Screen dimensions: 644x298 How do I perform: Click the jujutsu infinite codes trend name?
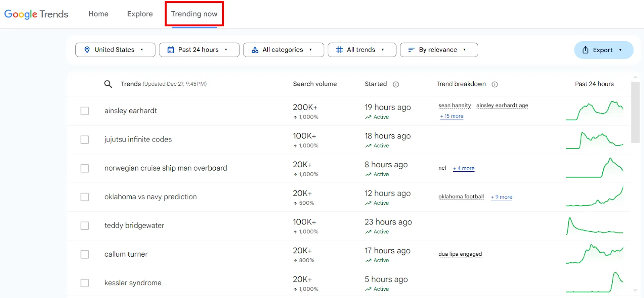[x=138, y=140]
